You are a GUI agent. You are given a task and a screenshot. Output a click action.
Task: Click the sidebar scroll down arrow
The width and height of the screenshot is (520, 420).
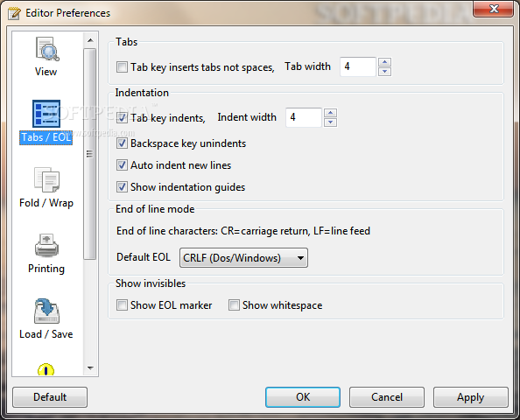[x=90, y=368]
